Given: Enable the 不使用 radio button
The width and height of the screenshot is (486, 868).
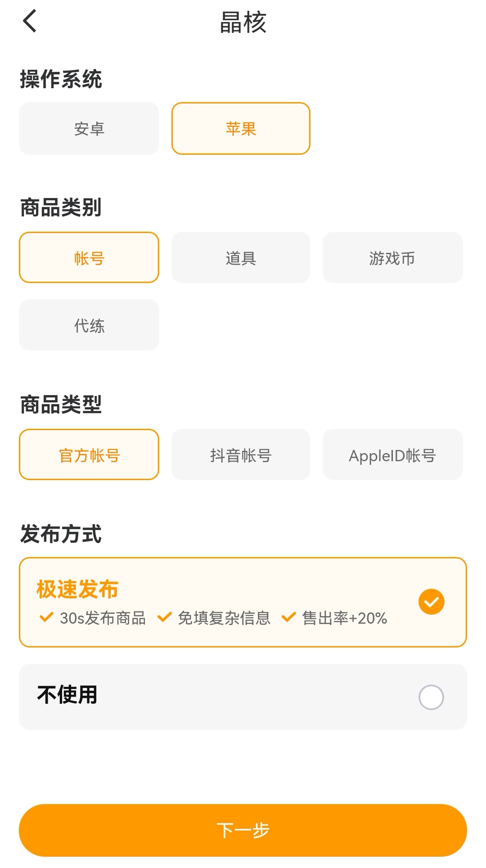Looking at the screenshot, I should point(431,697).
